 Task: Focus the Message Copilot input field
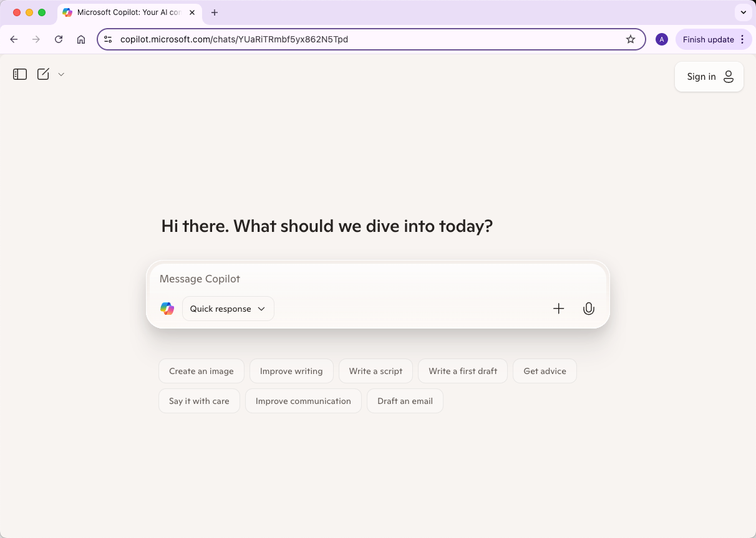(377, 279)
